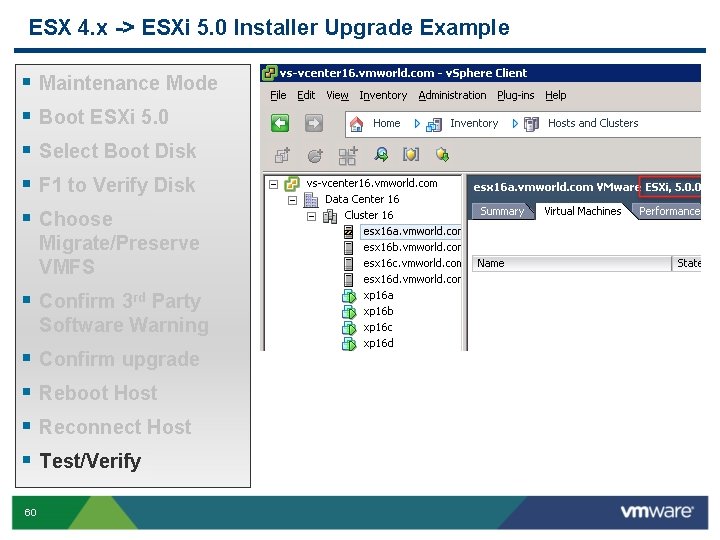Select vs-vcenter16.vmworld.com root node

coord(371,184)
